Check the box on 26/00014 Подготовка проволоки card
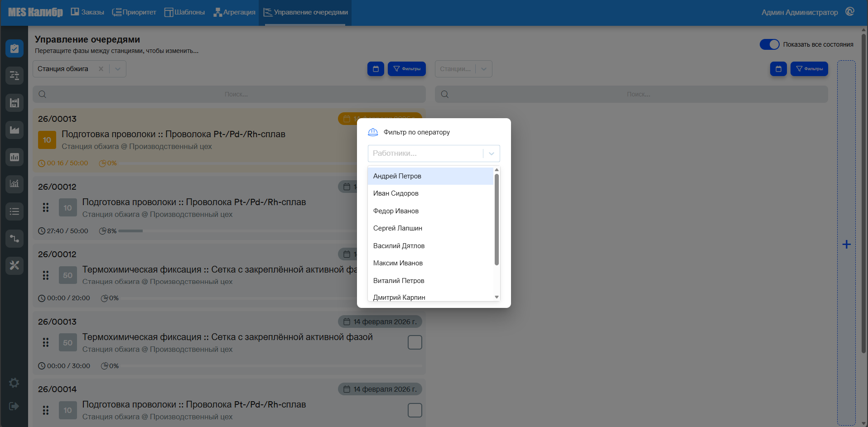This screenshot has width=868, height=427. [x=415, y=410]
